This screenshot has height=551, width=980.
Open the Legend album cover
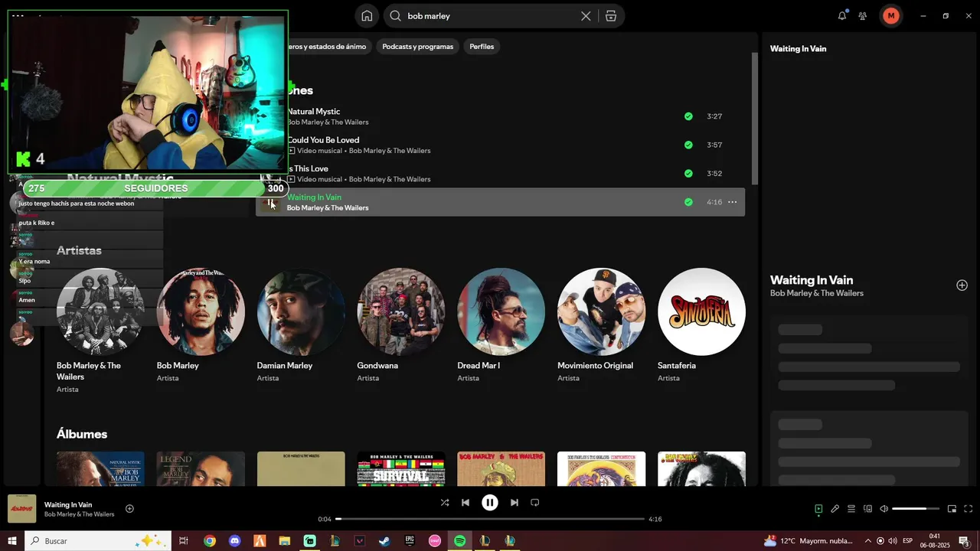pyautogui.click(x=201, y=468)
